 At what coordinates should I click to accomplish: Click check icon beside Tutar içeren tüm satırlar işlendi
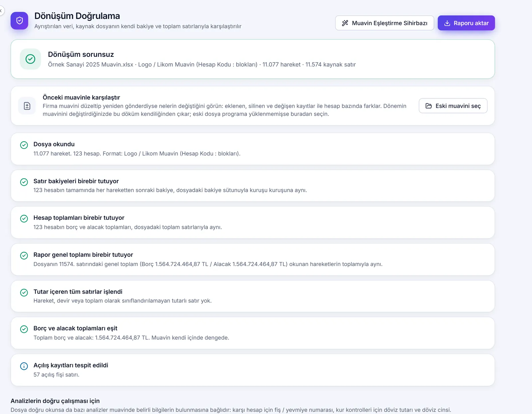coord(24,292)
